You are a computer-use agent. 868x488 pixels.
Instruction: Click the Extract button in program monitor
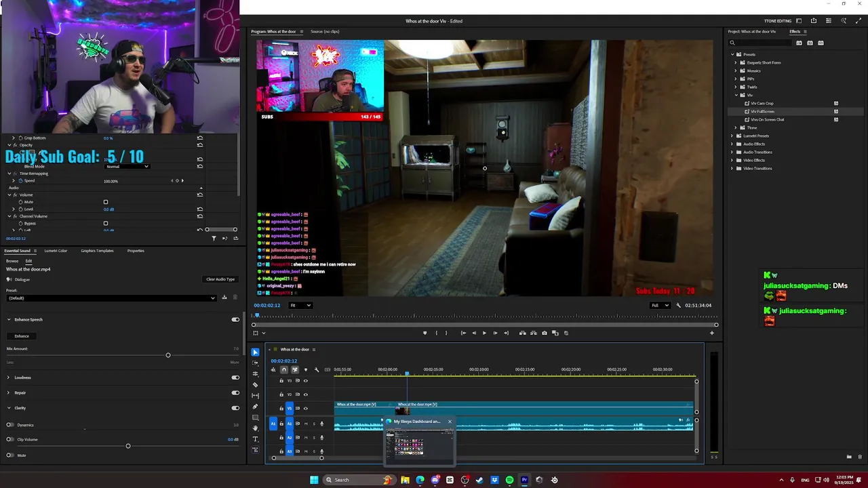[x=533, y=333]
